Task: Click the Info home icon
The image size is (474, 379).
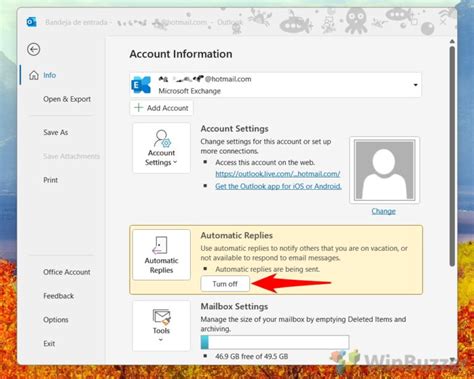Action: 34,75
